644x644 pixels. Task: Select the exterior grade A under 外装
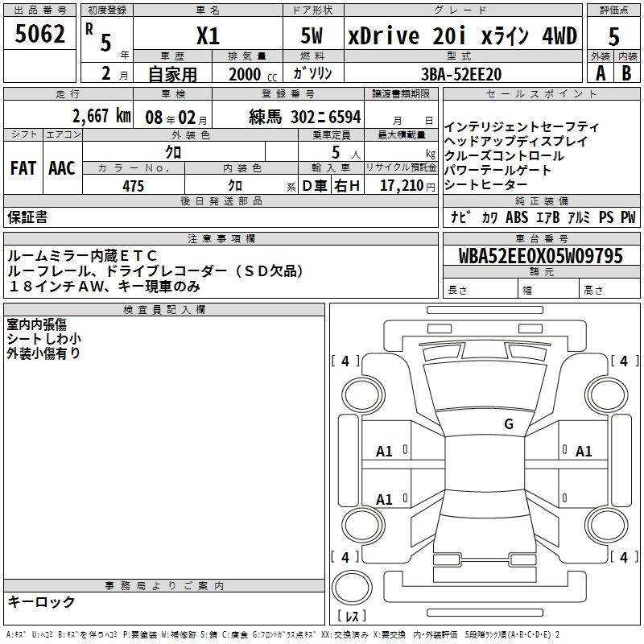coord(601,73)
